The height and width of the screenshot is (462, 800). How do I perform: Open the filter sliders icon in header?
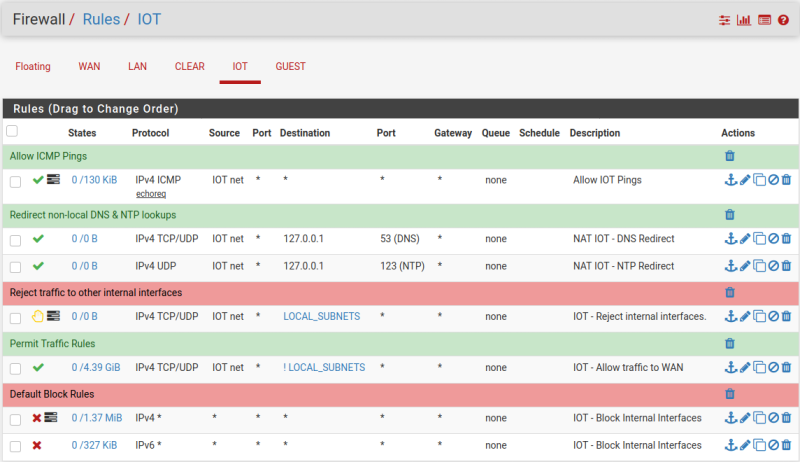click(x=724, y=20)
